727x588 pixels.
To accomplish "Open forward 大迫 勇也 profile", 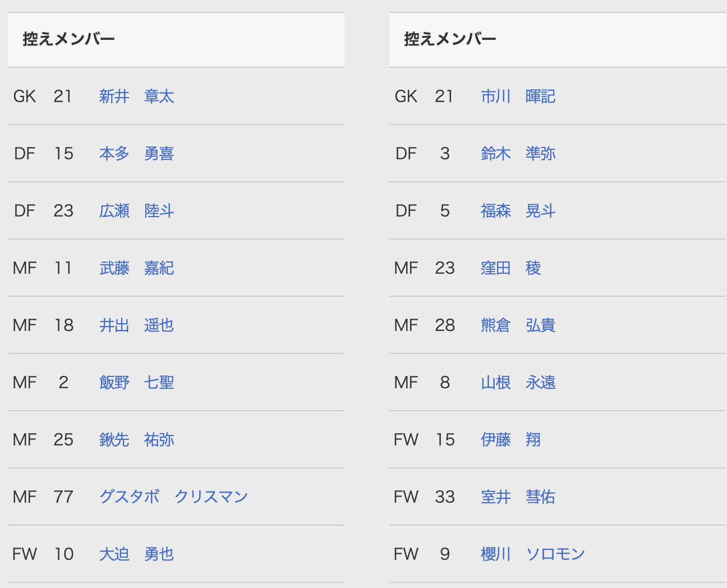I will (136, 554).
